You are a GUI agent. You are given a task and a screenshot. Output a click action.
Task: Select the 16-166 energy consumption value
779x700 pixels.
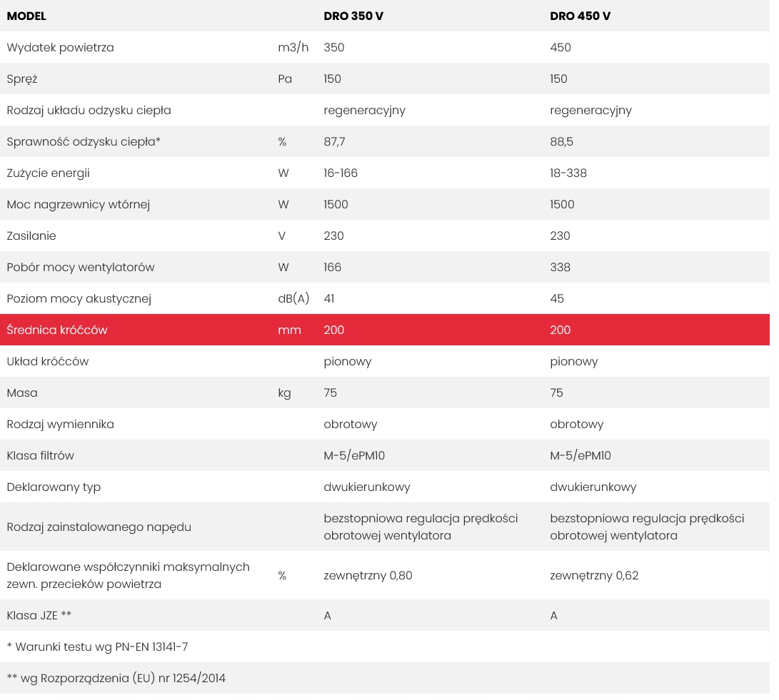pyautogui.click(x=341, y=173)
